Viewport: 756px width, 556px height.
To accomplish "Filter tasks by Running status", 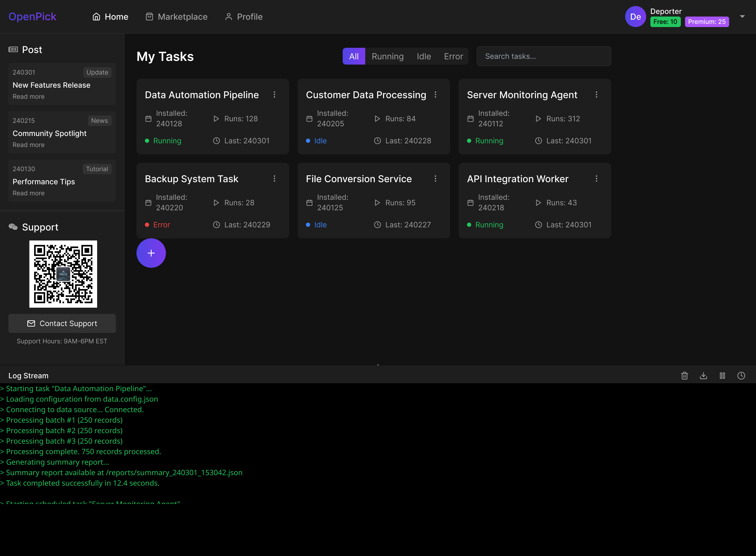I will [x=387, y=56].
